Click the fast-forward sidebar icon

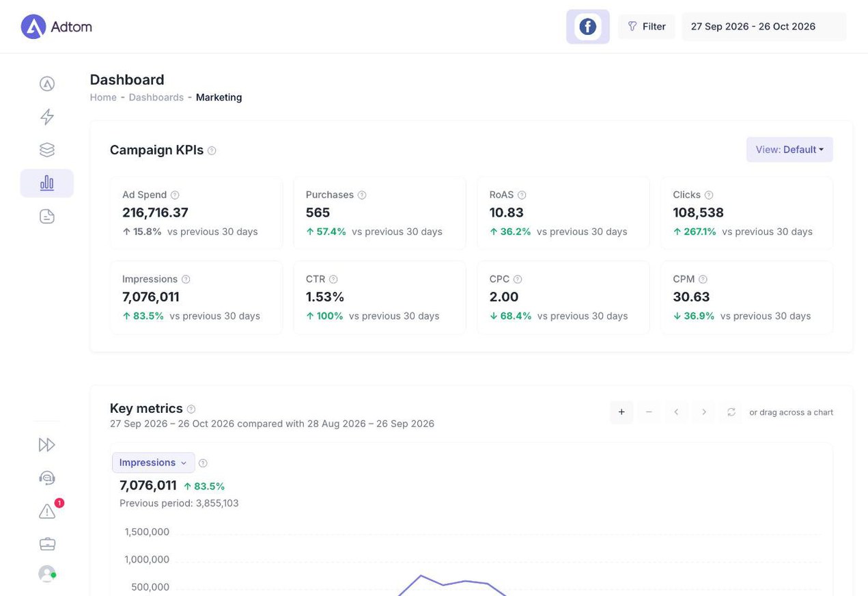point(47,445)
